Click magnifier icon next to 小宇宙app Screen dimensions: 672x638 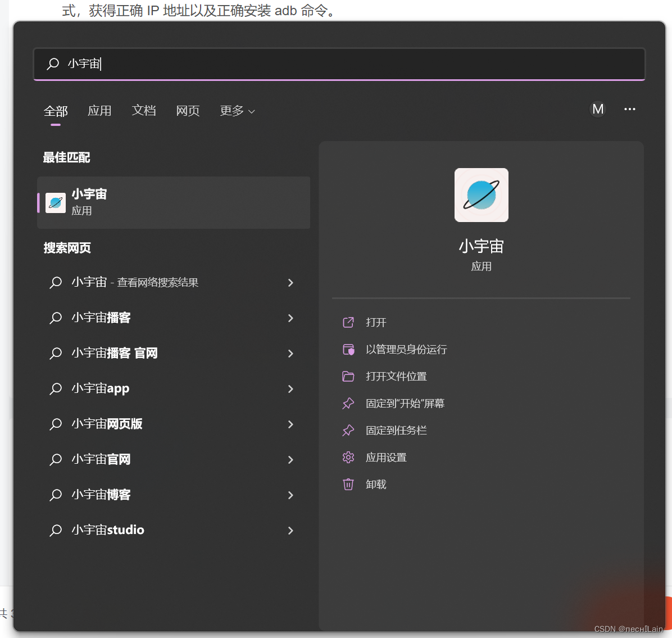coord(56,389)
